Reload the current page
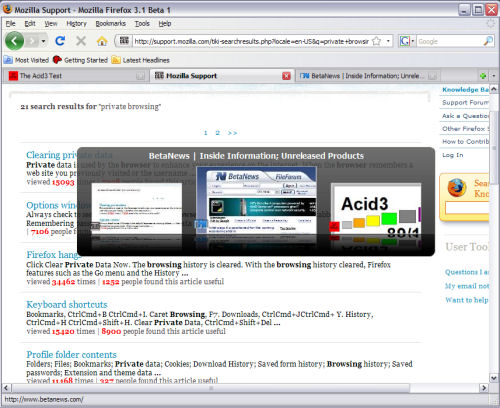The height and width of the screenshot is (408, 500). pyautogui.click(x=60, y=41)
